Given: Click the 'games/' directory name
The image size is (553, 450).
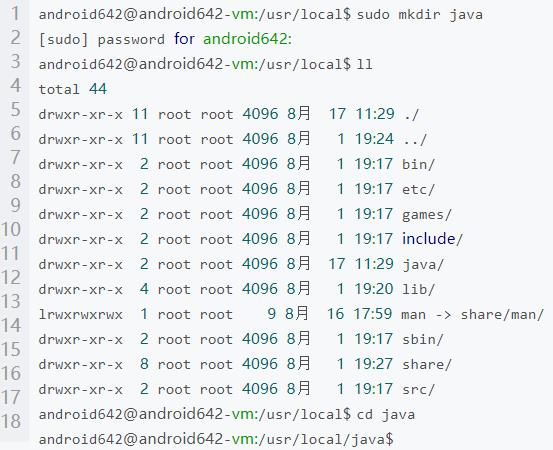Looking at the screenshot, I should pyautogui.click(x=427, y=214).
